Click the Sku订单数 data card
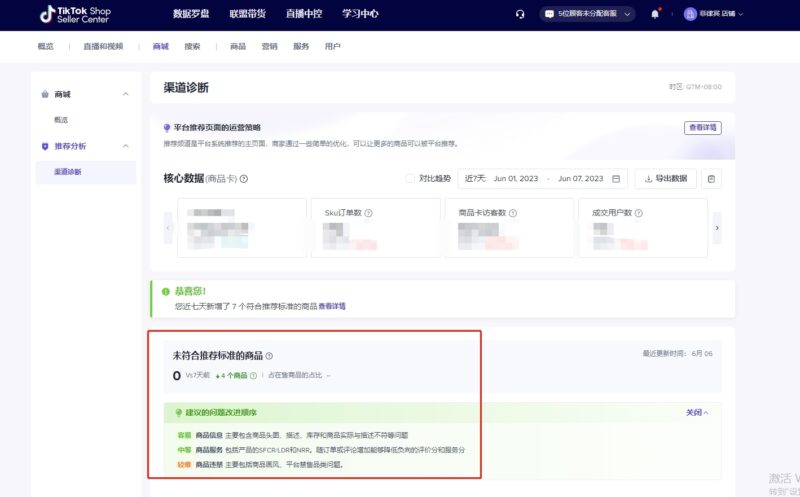800x497 pixels. click(376, 228)
